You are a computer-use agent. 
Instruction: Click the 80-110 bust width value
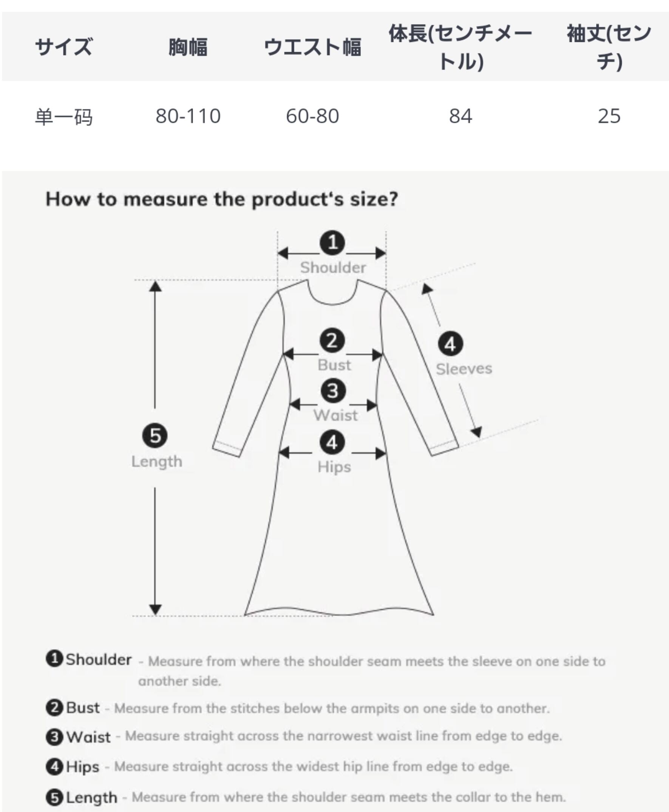click(x=188, y=116)
